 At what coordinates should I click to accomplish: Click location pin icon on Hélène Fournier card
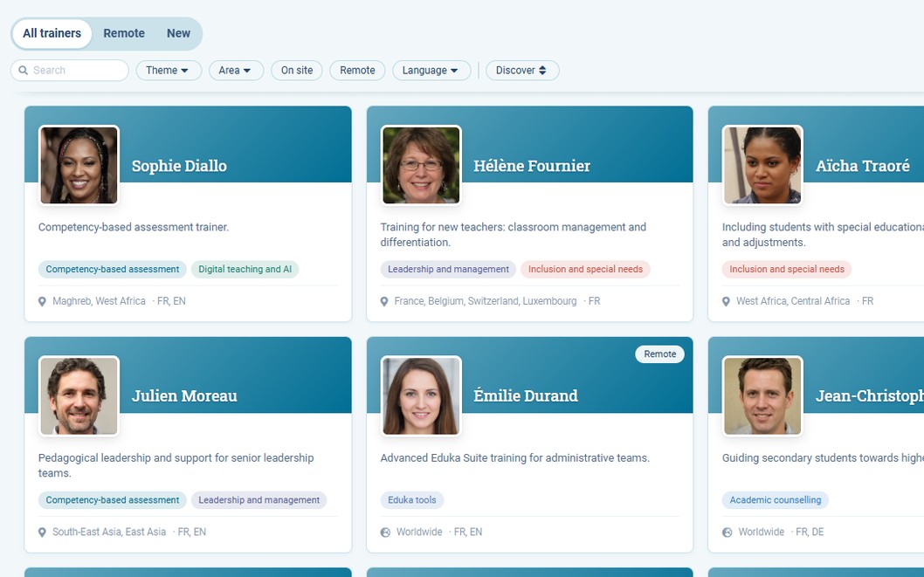point(384,301)
